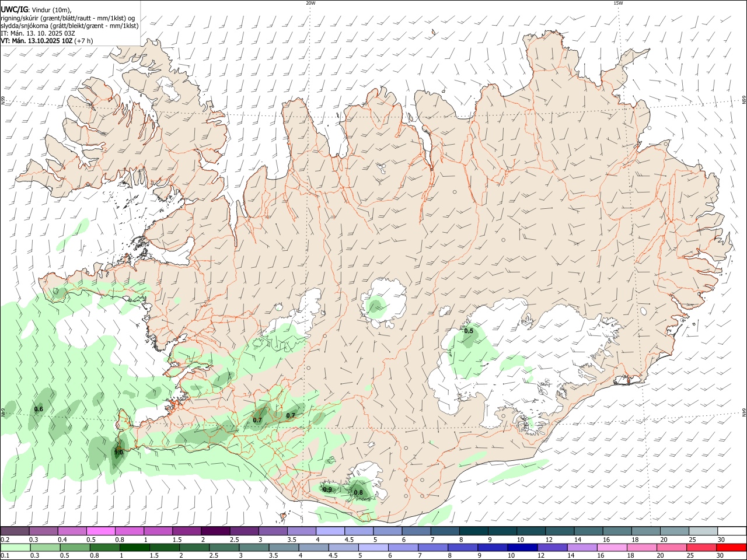Click the 'rigning/skúrir' legend description line
Screen dimensions: 747x560
[68, 18]
